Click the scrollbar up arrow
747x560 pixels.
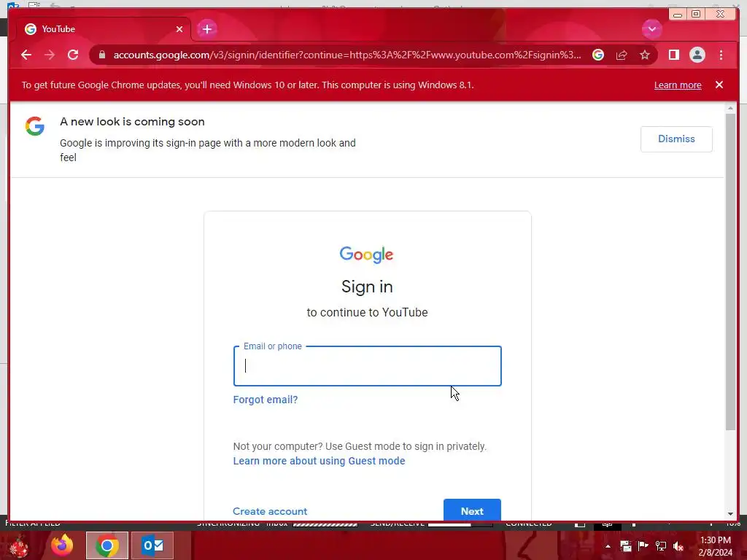[x=730, y=108]
